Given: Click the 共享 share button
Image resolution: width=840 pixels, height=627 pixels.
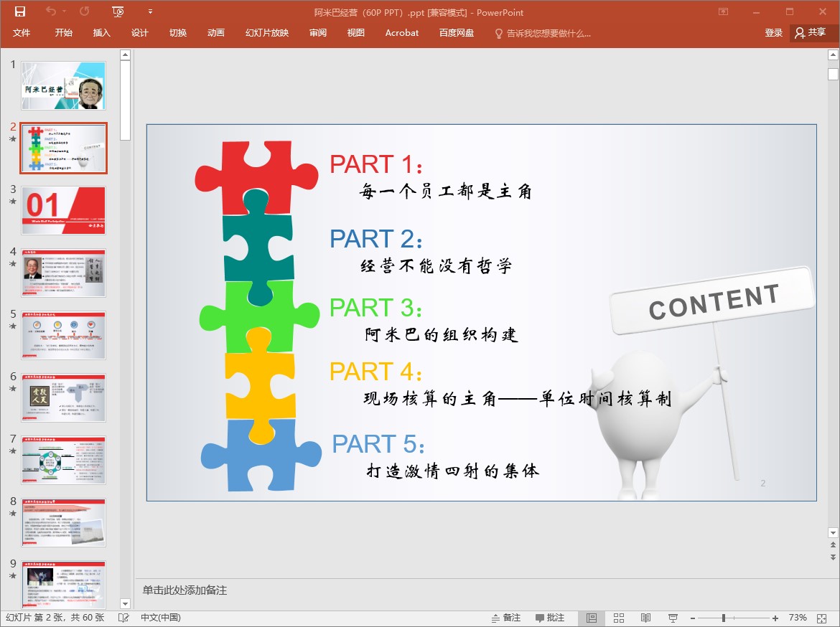Looking at the screenshot, I should pyautogui.click(x=810, y=33).
